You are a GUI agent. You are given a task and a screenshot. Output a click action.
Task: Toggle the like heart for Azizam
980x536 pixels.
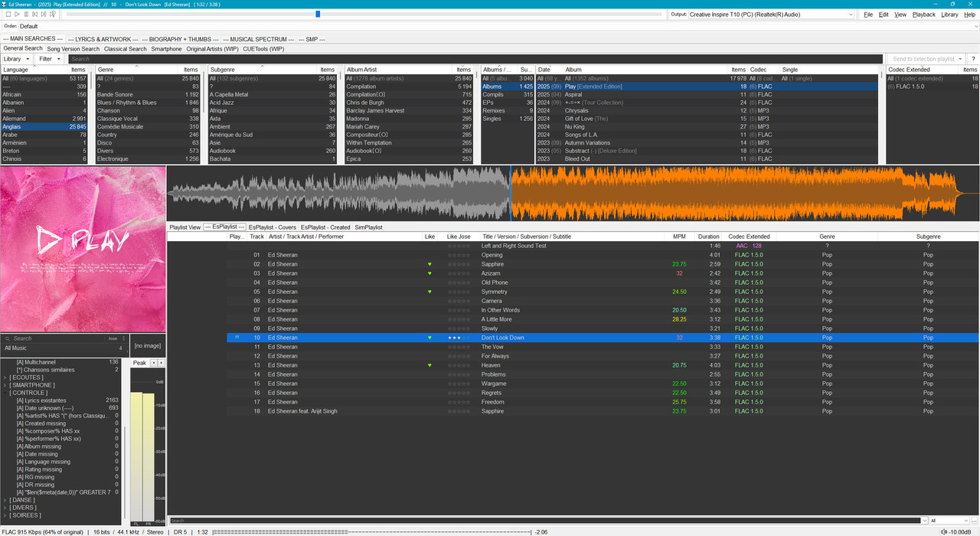430,273
